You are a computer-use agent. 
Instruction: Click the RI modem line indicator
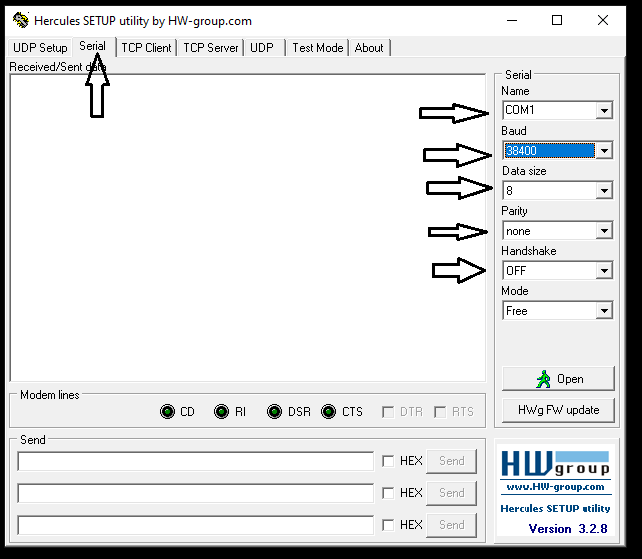221,411
